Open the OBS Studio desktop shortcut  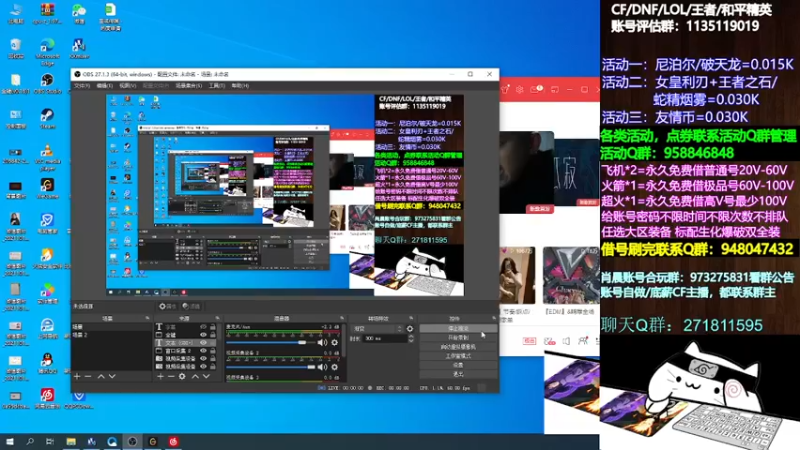click(x=47, y=84)
